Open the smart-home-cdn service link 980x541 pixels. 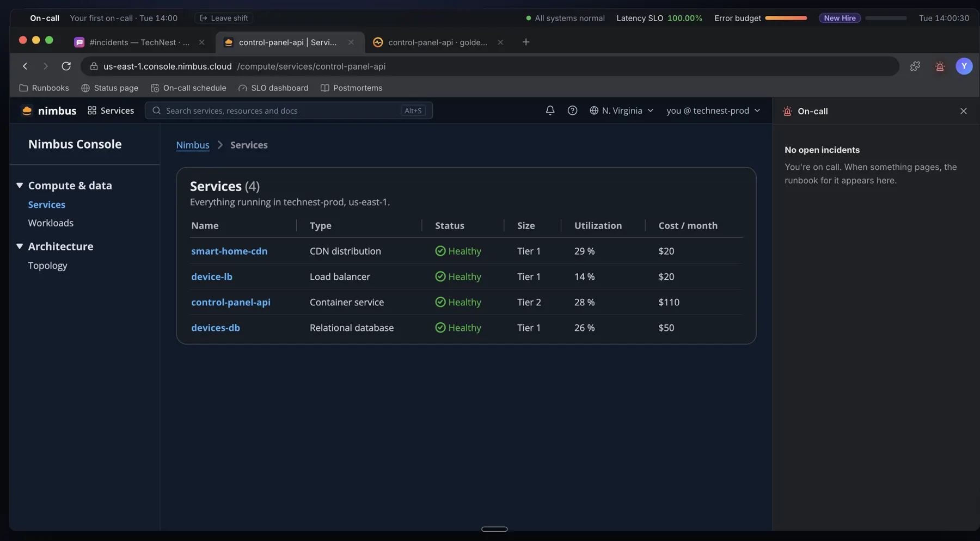click(x=229, y=251)
